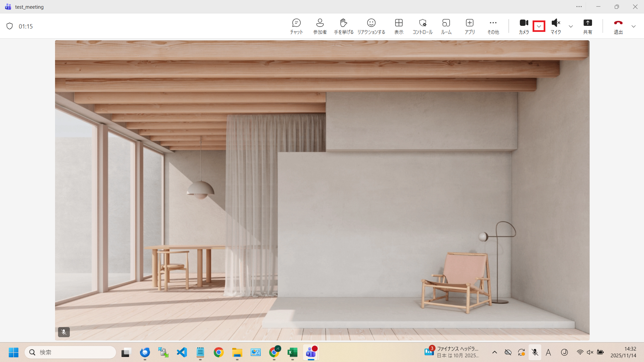Image resolution: width=644 pixels, height=362 pixels.
Task: Show the 参加者 participants list
Action: point(320,26)
